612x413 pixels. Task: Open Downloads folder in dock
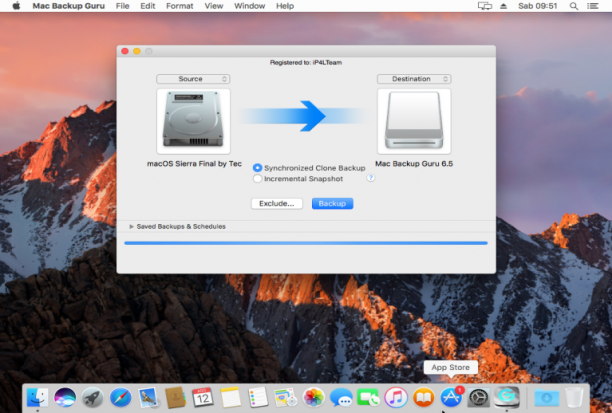click(x=546, y=397)
